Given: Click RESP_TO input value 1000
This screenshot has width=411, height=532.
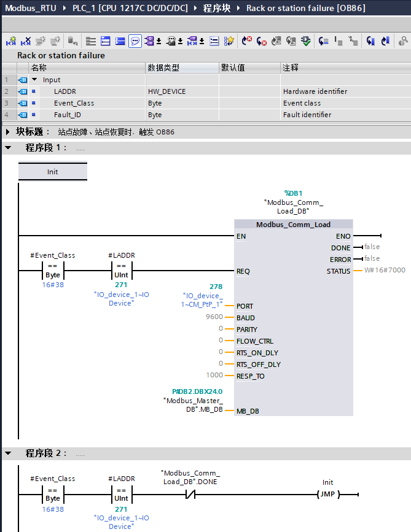Looking at the screenshot, I should (x=214, y=375).
